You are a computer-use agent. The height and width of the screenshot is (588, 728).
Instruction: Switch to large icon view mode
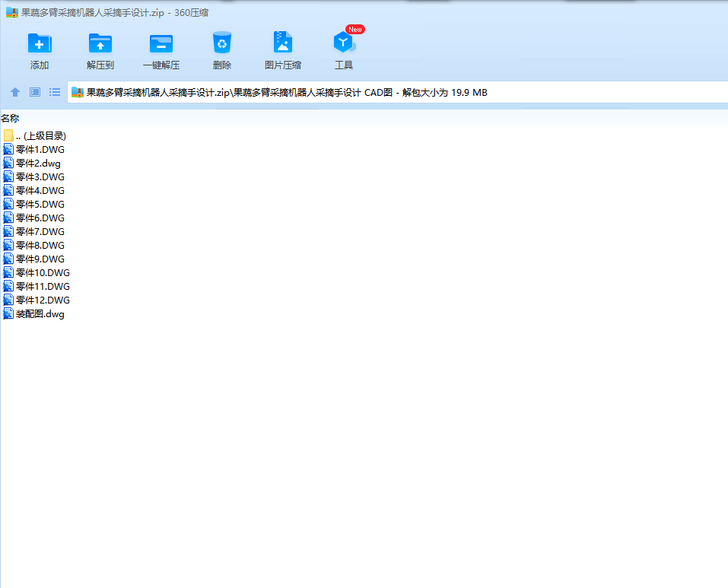tap(35, 92)
